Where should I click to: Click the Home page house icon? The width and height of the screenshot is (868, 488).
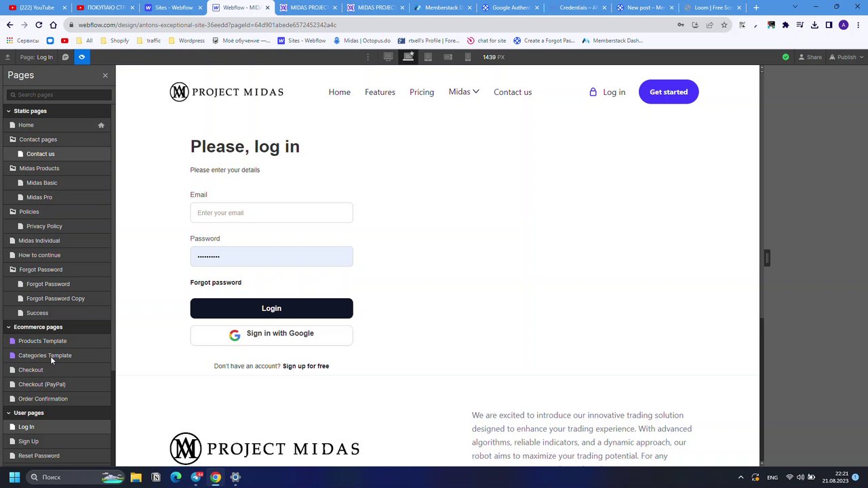(x=101, y=125)
